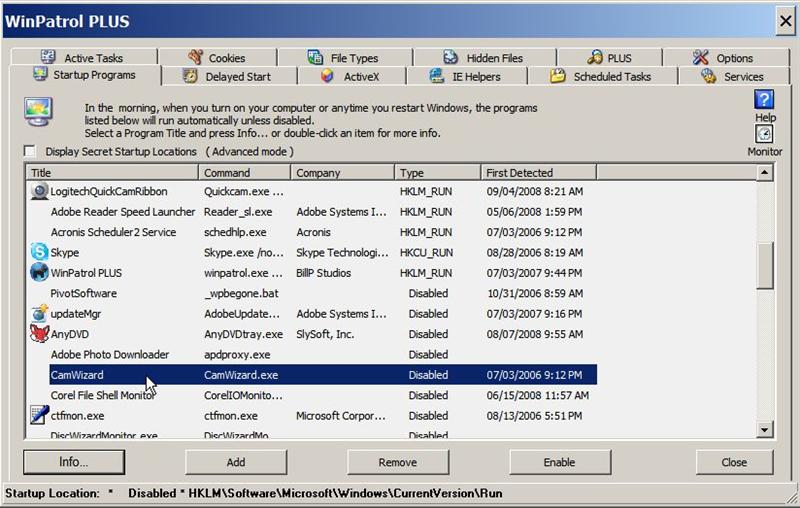Click the Options tab tools icon

coord(701,57)
